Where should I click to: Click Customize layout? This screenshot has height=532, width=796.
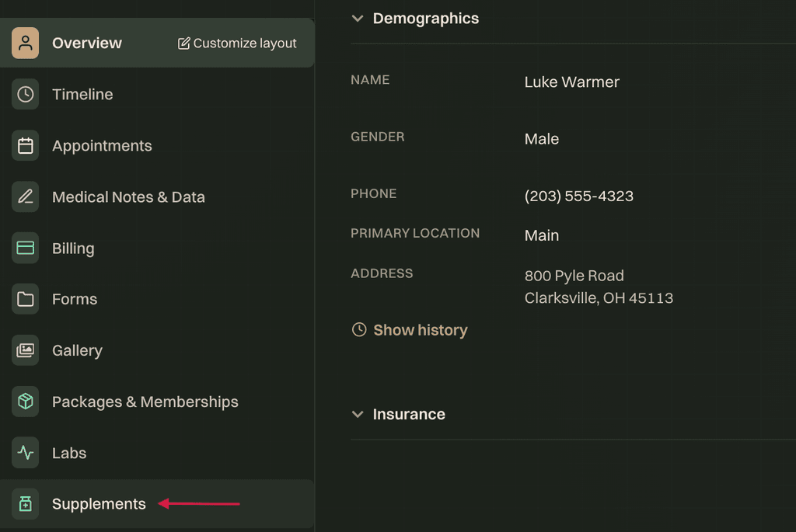tap(237, 43)
